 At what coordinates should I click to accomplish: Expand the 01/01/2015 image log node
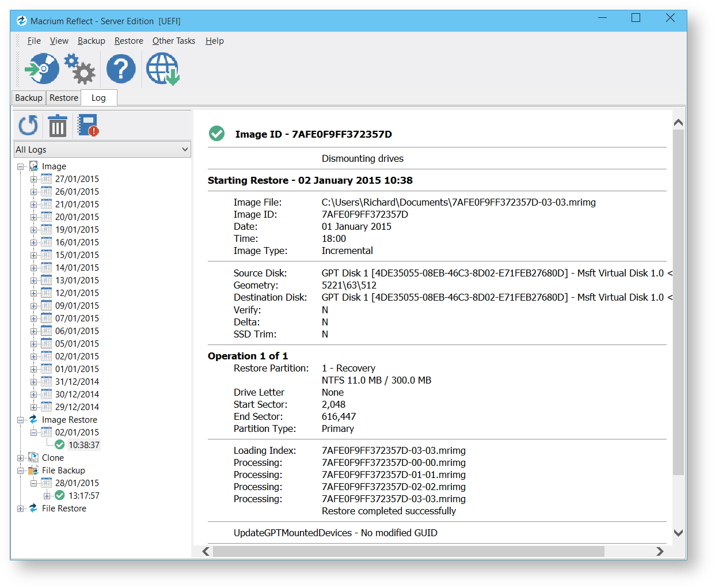point(33,369)
